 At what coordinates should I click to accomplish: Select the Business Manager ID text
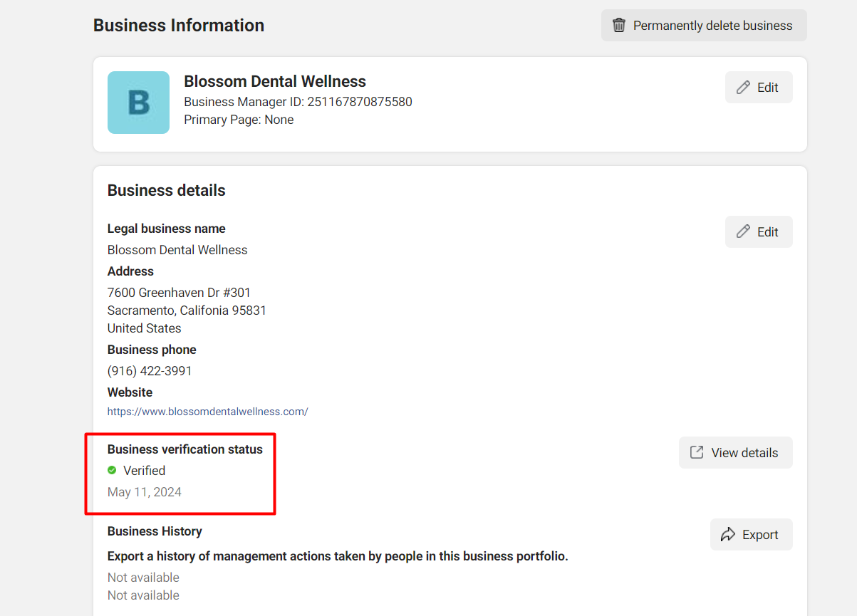coord(298,102)
